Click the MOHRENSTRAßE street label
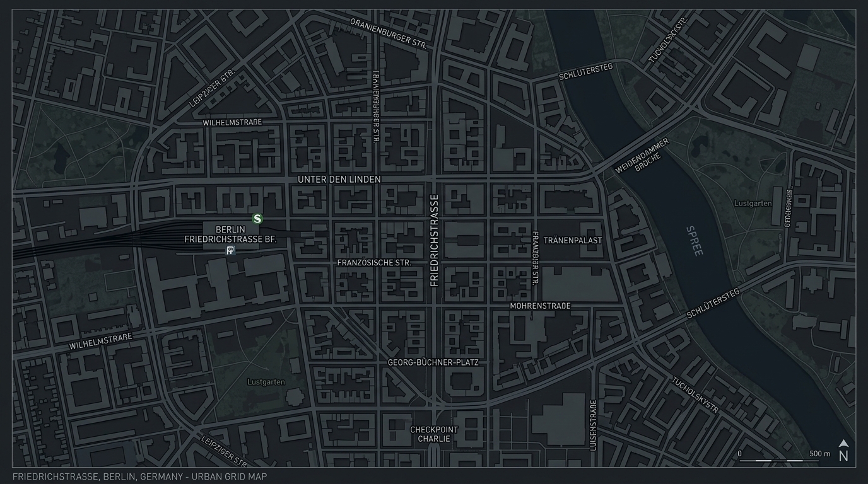 tap(540, 306)
